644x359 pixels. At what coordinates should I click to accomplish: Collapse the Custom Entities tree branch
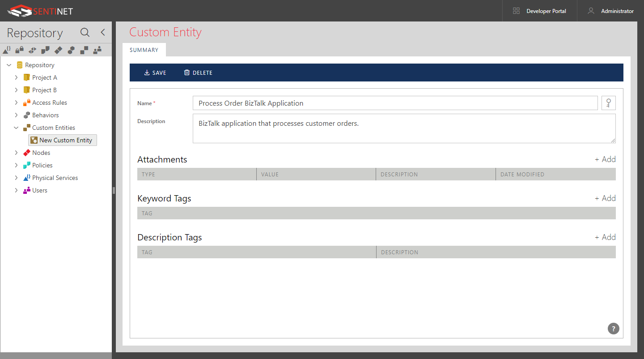tap(16, 128)
